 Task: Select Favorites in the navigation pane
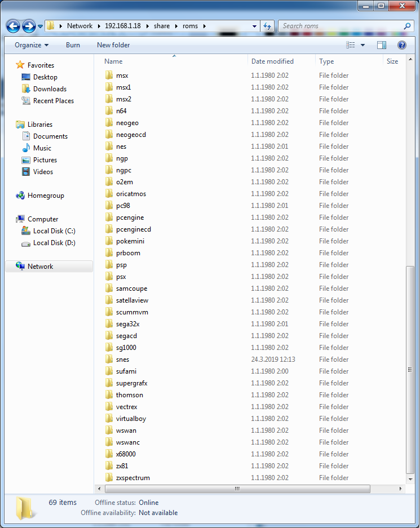pos(41,65)
